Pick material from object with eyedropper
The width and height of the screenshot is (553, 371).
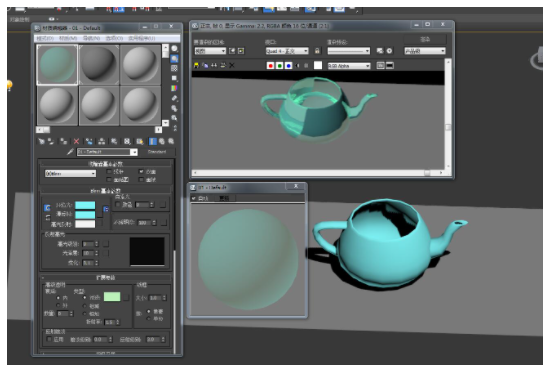coord(70,152)
